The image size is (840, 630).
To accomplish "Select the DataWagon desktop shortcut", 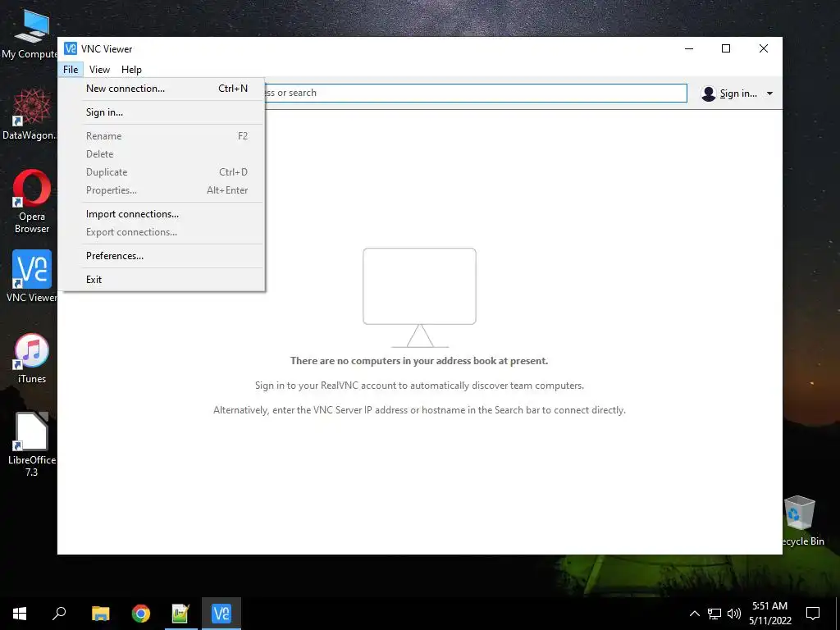I will click(31, 114).
